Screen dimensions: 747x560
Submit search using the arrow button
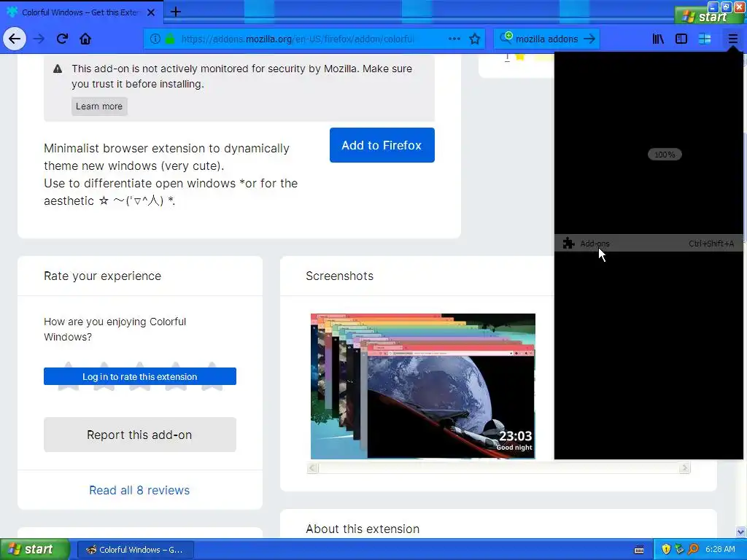[589, 39]
